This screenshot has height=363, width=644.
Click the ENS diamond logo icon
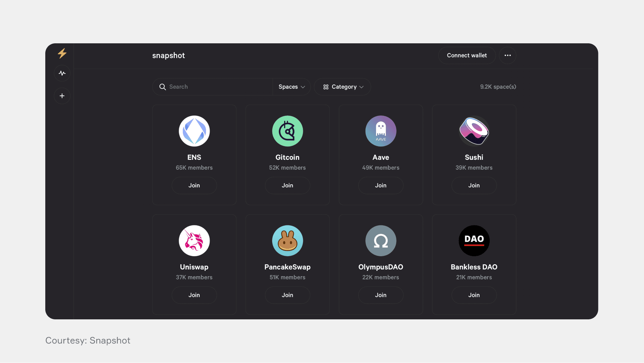tap(194, 131)
